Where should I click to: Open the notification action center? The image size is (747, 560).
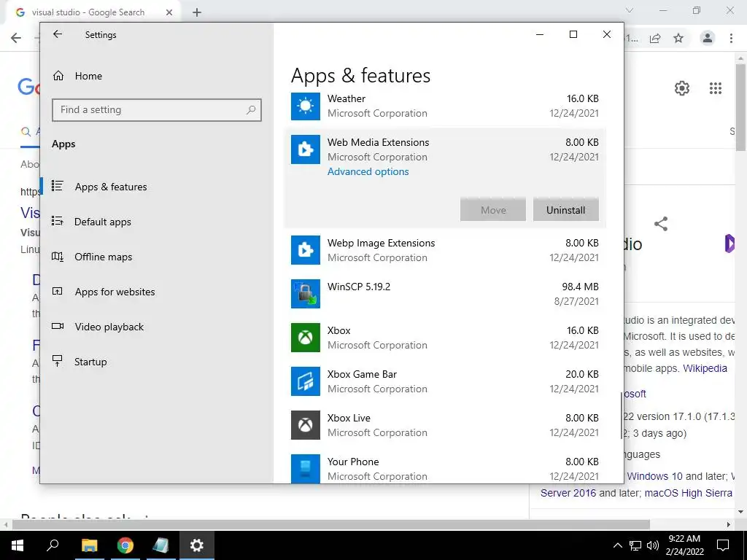click(723, 545)
